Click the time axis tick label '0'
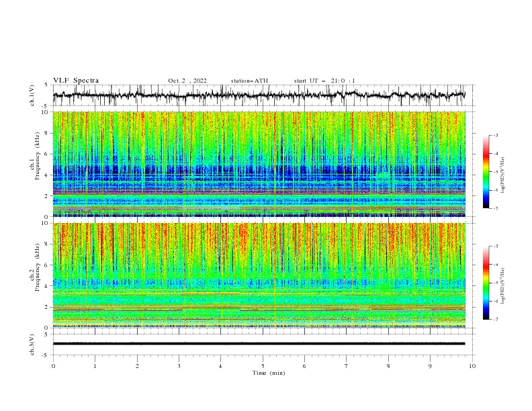Screen dimensions: 532x411 53,366
